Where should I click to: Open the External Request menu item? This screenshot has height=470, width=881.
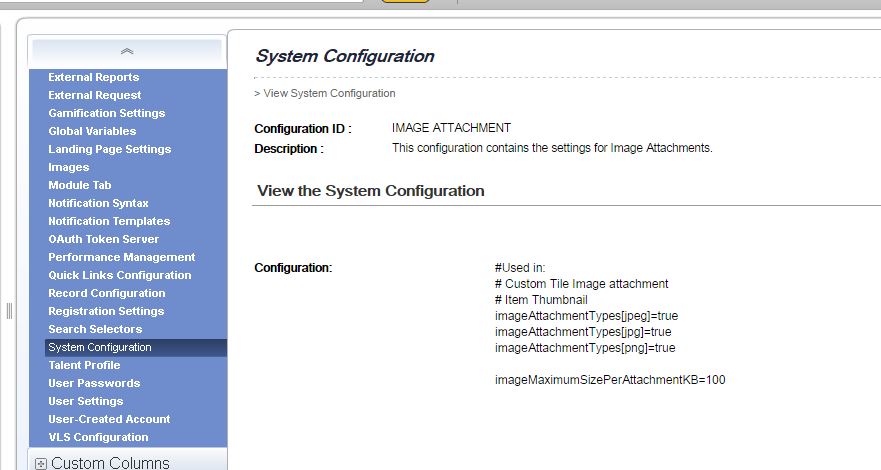tap(94, 95)
